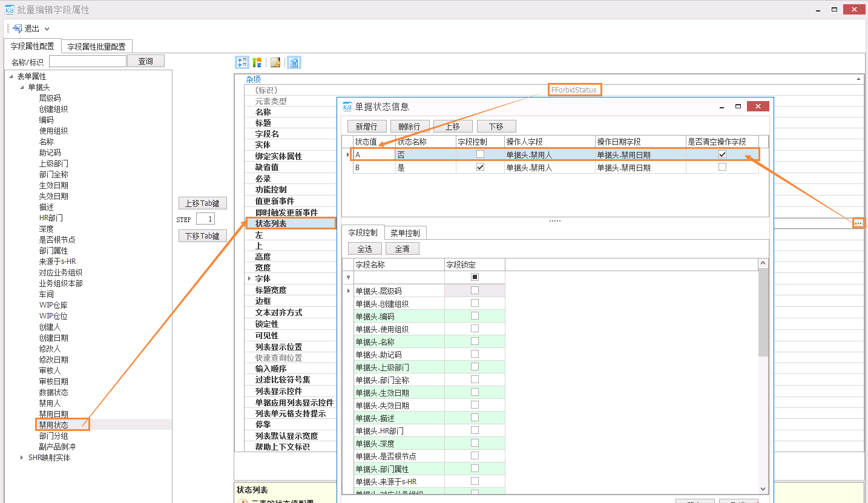This screenshot has width=868, height=503.
Task: Click the 删除行 button
Action: tap(410, 126)
